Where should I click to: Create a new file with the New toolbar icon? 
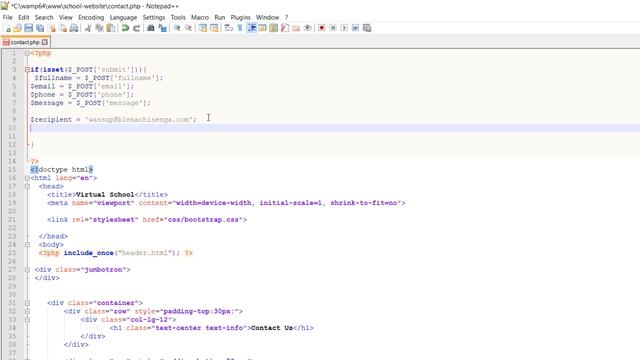(x=7, y=28)
